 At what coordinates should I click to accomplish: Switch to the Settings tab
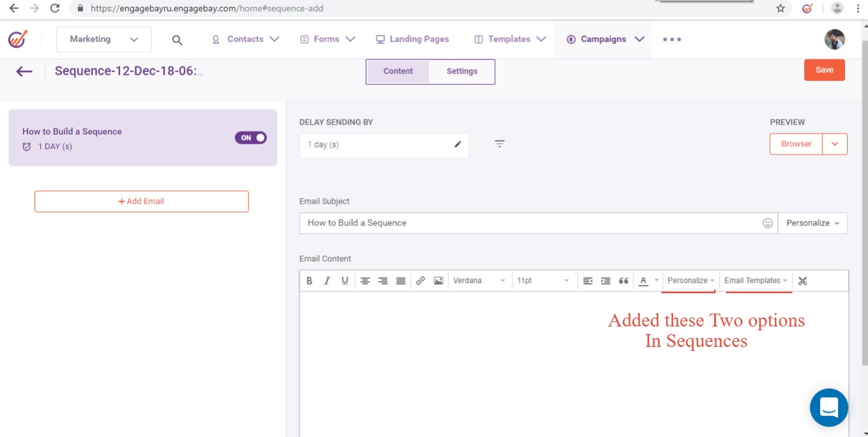[462, 72]
